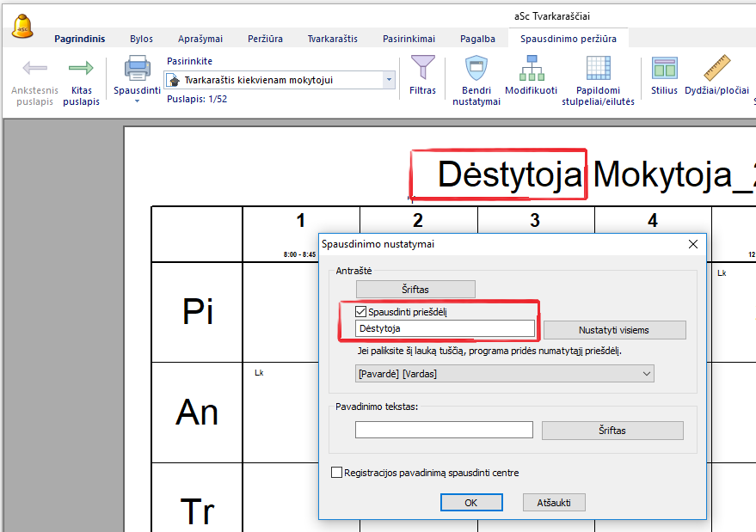Enable Registracijos pavadinimą spausdinti centre checkbox

336,473
